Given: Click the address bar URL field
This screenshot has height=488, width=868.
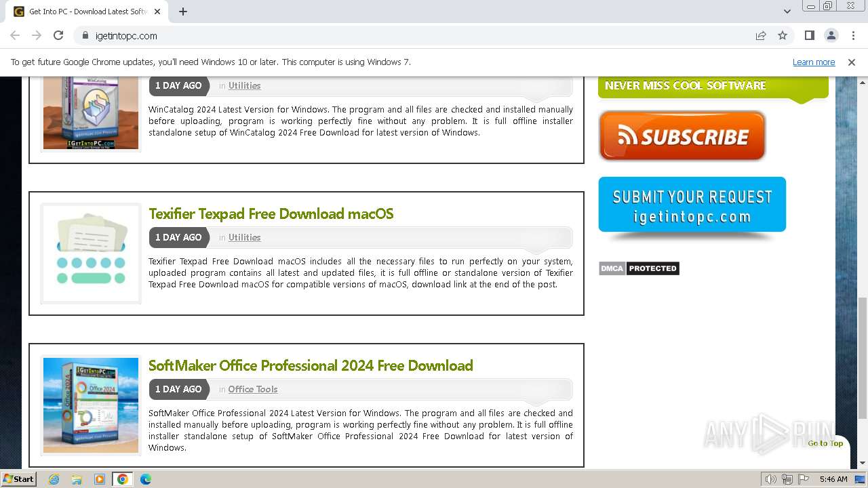Looking at the screenshot, I should (420, 35).
